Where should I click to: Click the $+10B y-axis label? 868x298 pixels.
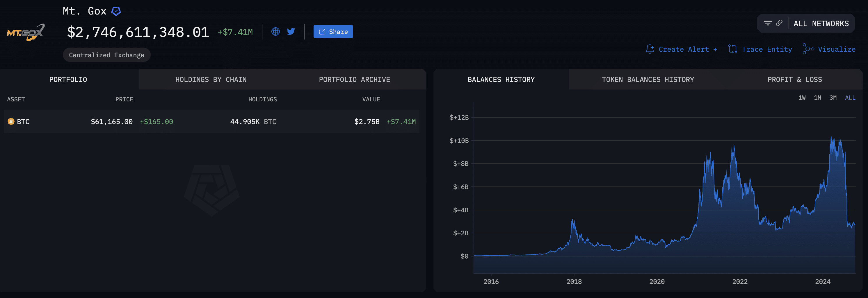click(x=459, y=141)
